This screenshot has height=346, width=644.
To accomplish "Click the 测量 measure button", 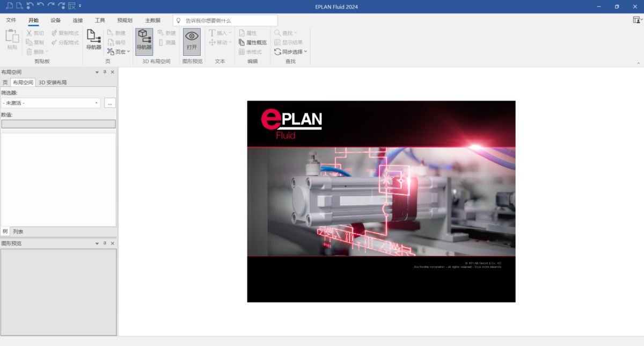I will tap(166, 42).
